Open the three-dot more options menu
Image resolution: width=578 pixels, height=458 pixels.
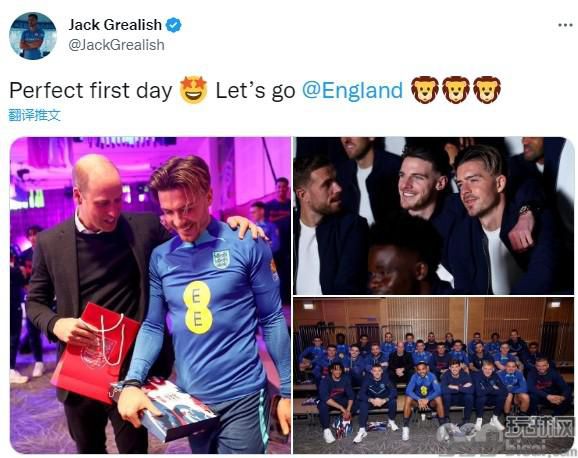click(x=565, y=25)
